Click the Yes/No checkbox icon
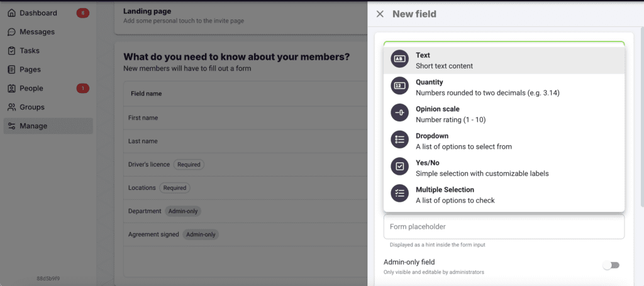644x286 pixels. coord(399,167)
